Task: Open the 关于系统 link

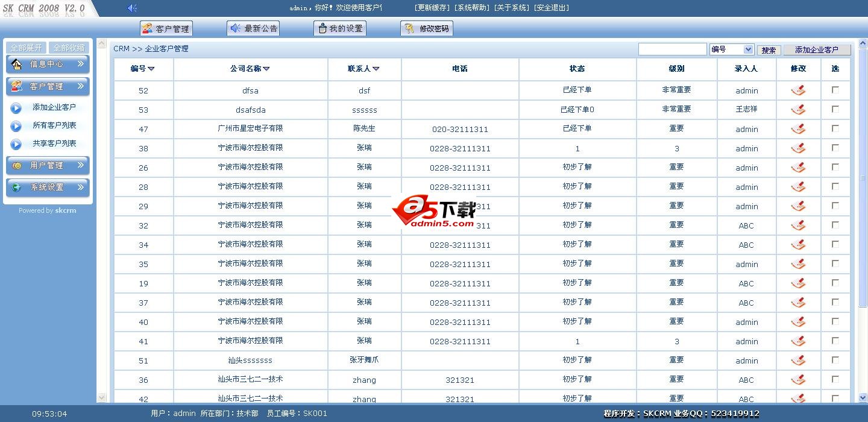Action: 511,8
